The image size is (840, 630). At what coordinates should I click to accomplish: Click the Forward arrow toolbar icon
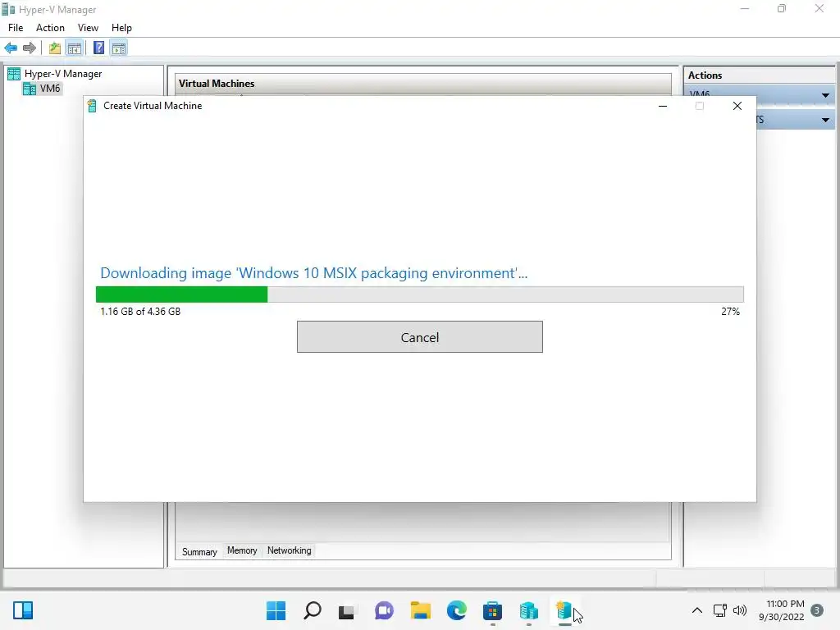[30, 48]
